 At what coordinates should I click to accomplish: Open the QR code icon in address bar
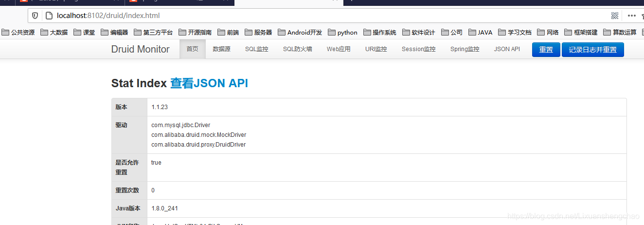(615, 16)
